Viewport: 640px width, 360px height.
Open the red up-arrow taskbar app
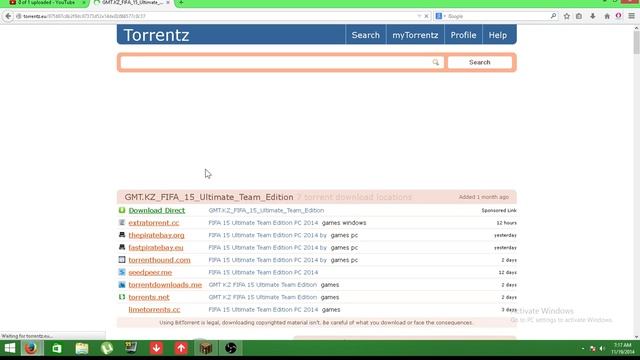pos(181,348)
